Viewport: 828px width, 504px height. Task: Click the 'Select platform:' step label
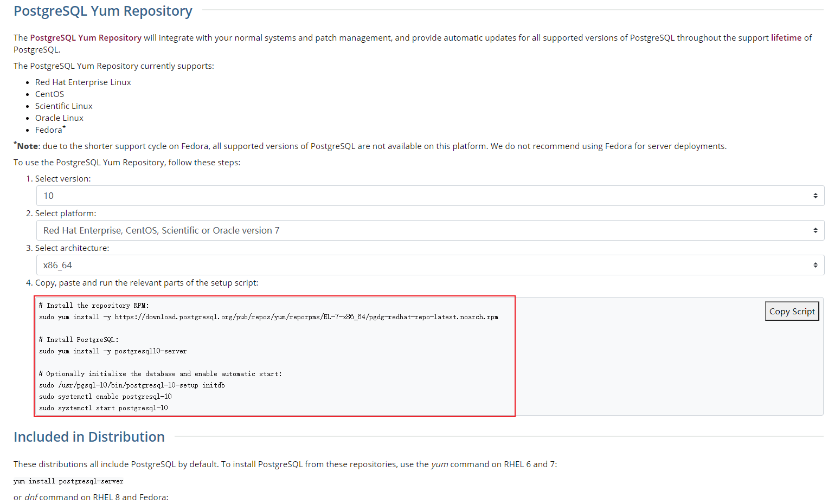tap(66, 213)
